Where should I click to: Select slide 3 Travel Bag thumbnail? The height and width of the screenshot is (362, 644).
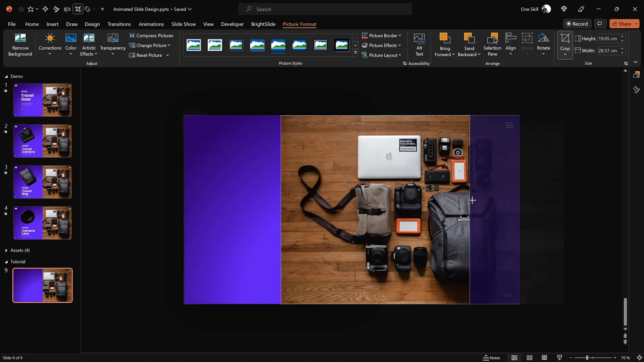click(x=43, y=182)
